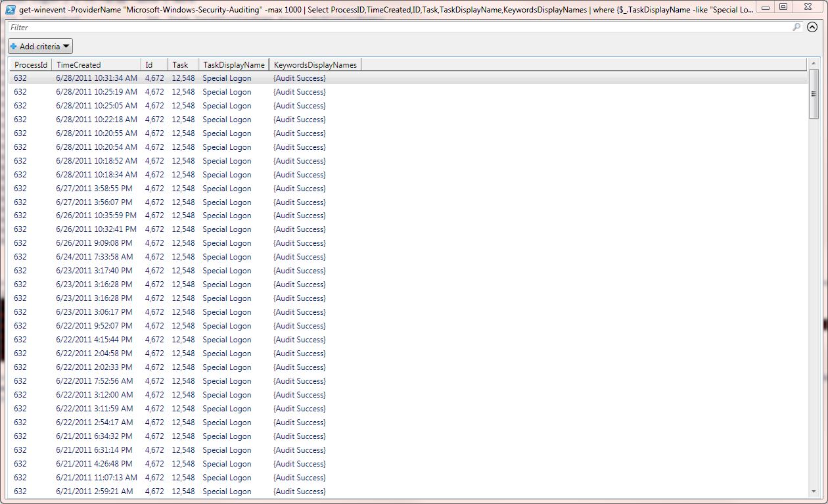Sort by the KeywordsDisplayNames column header

317,64
